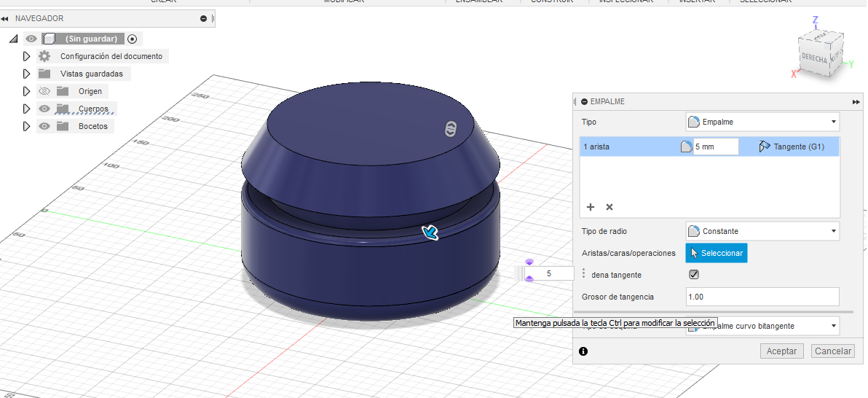Viewport: 868px width, 398px height.
Task: Remove selection set with the X icon
Action: 609,207
